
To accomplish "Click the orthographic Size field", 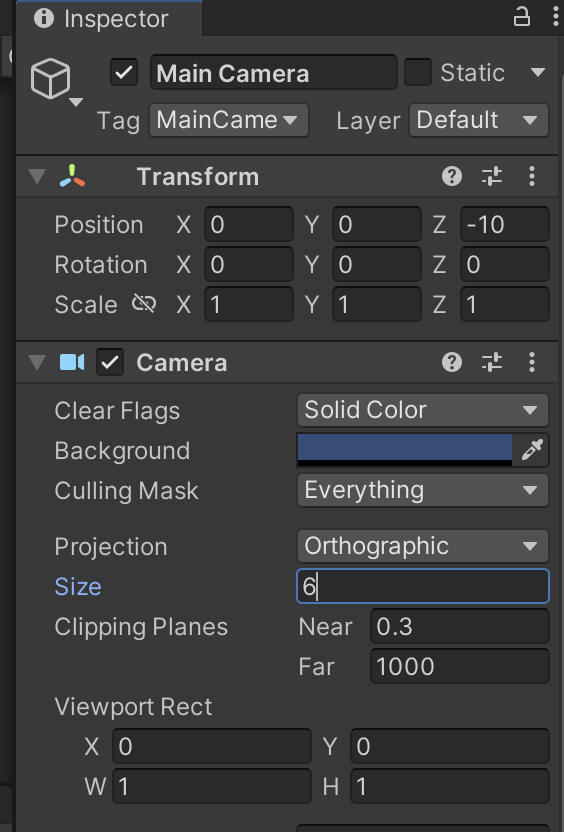I will 422,586.
